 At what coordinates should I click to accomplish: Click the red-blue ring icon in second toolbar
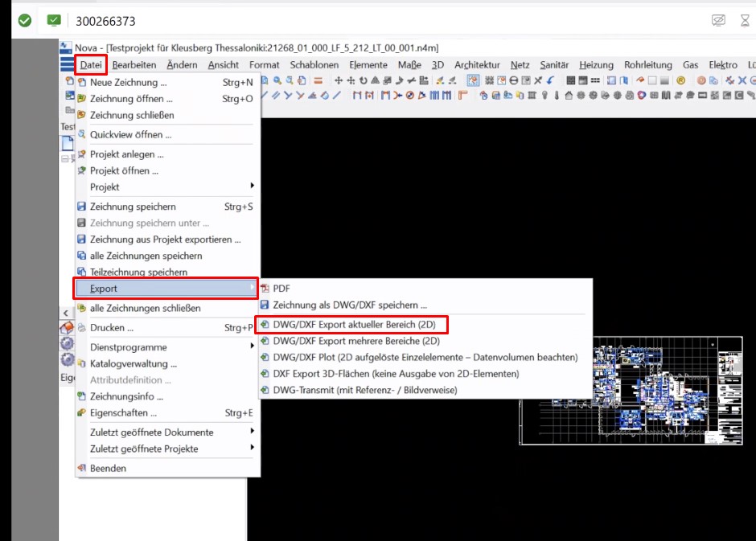tap(641, 96)
